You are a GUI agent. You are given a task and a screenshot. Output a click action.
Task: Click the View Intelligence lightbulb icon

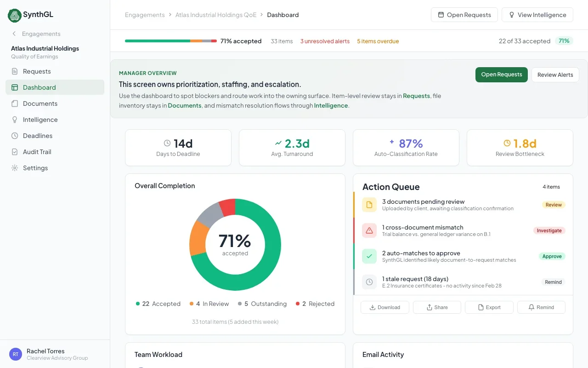tap(511, 15)
